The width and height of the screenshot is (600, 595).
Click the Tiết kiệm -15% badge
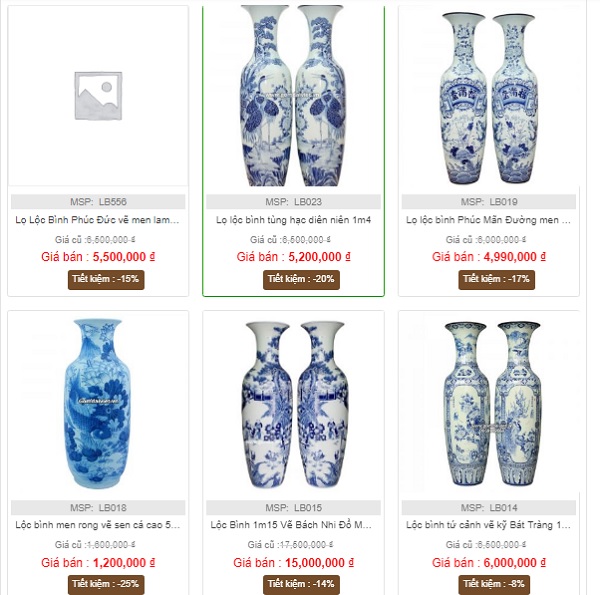click(106, 280)
